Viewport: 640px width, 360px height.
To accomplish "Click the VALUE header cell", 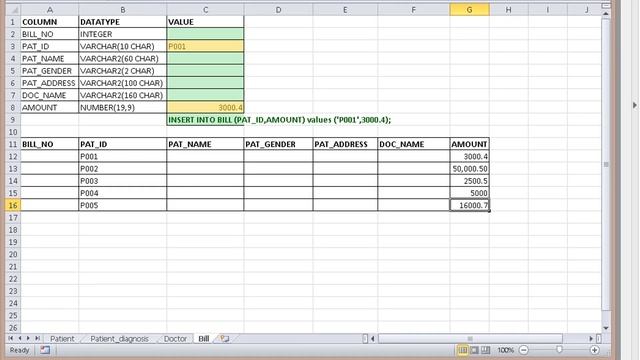I will [205, 22].
